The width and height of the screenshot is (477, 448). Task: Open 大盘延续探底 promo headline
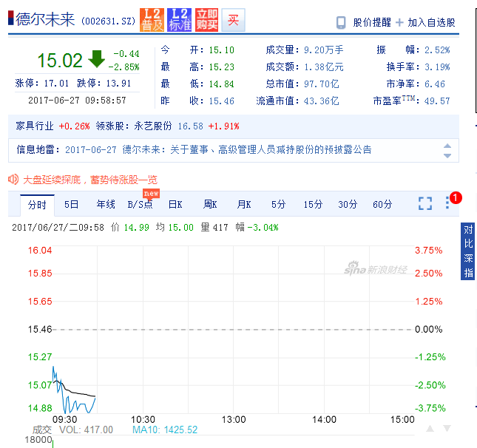tap(90, 180)
